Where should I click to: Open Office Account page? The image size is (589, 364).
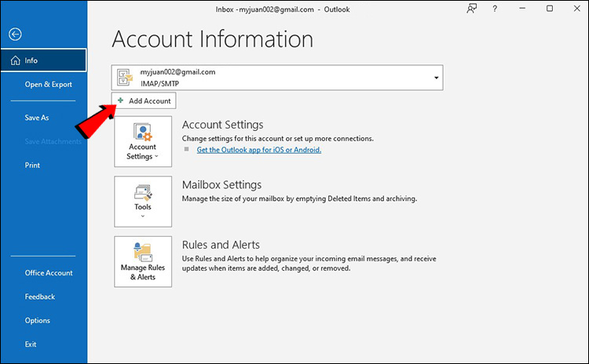click(49, 273)
